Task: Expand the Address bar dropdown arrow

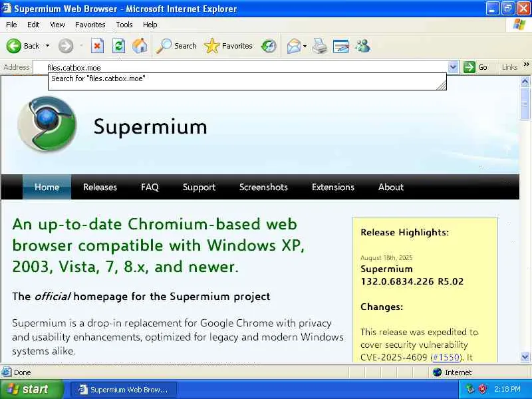Action: click(x=454, y=67)
